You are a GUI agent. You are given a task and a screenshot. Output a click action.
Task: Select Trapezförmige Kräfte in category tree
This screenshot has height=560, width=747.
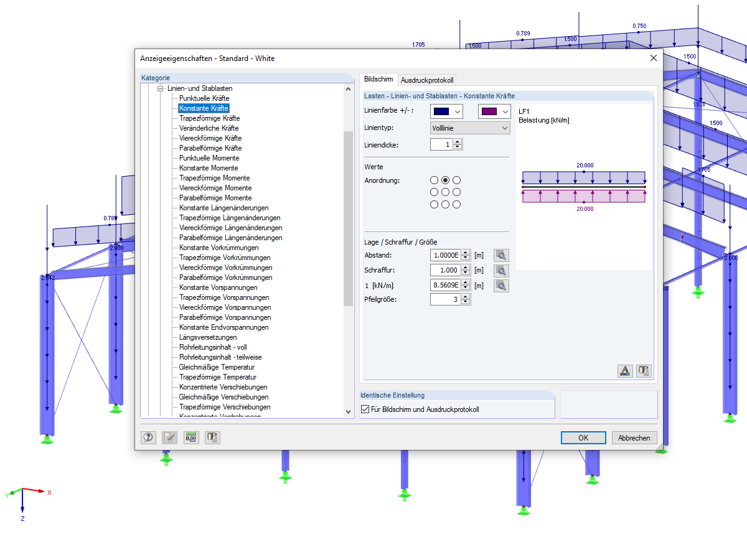[x=209, y=118]
